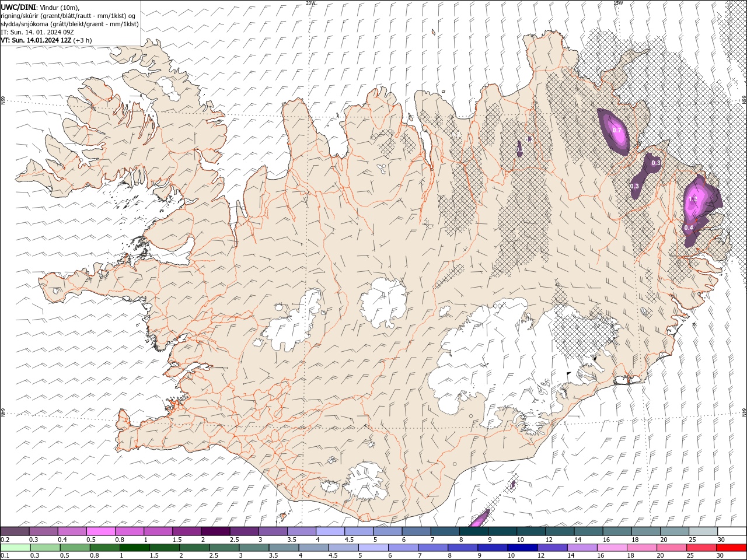Click the 'VT: Sun. 14.01.2024 12Z' line
Image resolution: width=747 pixels, height=560 pixels.
pyautogui.click(x=36, y=40)
